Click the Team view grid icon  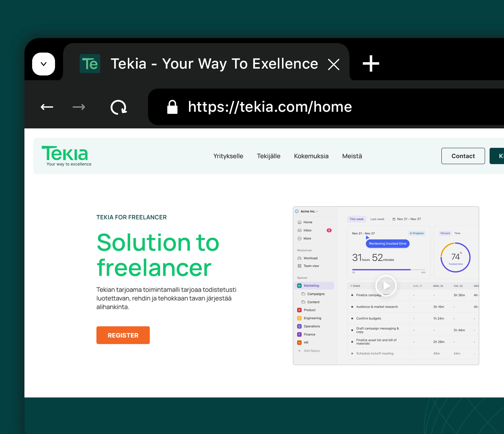coord(299,266)
